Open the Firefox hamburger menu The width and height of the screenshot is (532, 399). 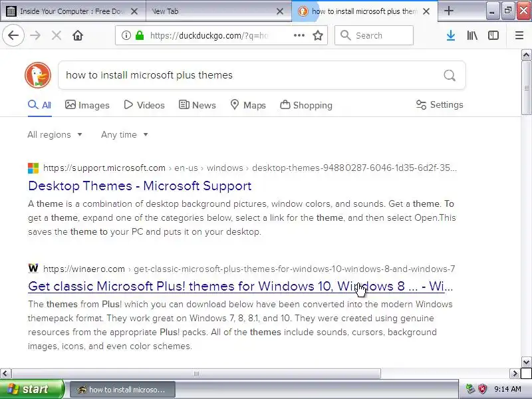519,35
